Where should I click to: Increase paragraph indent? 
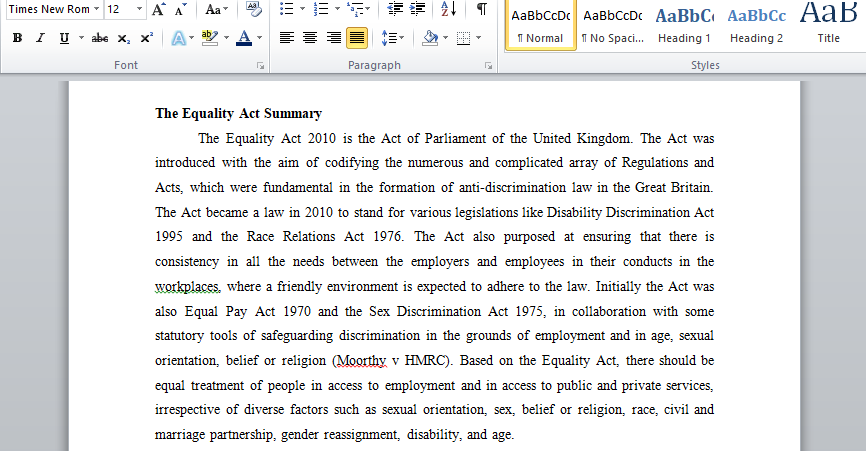coord(418,9)
